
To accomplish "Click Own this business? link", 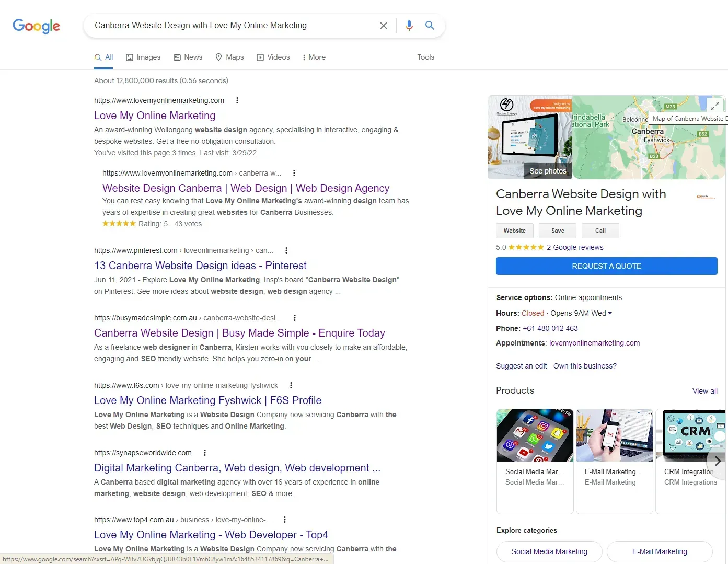I will (585, 366).
